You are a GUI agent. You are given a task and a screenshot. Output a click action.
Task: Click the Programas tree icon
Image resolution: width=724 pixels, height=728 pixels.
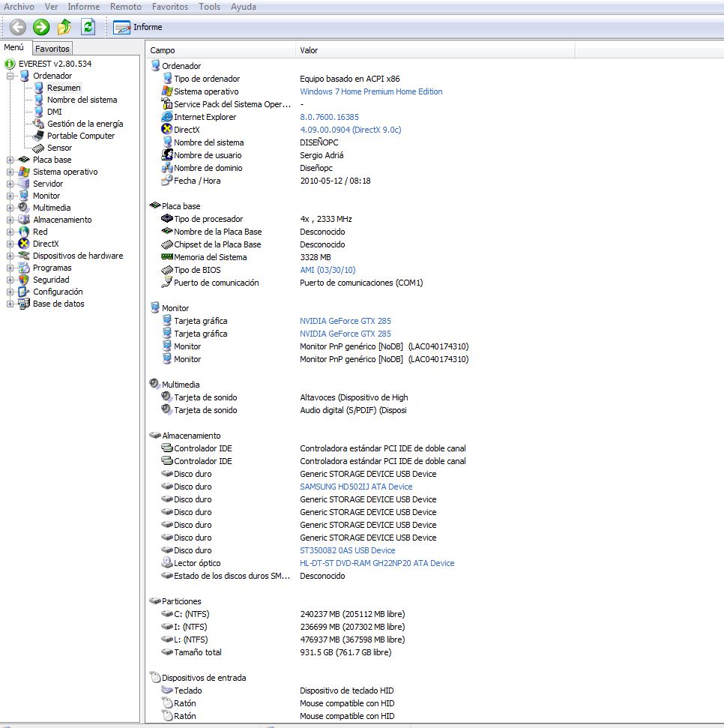[x=24, y=268]
